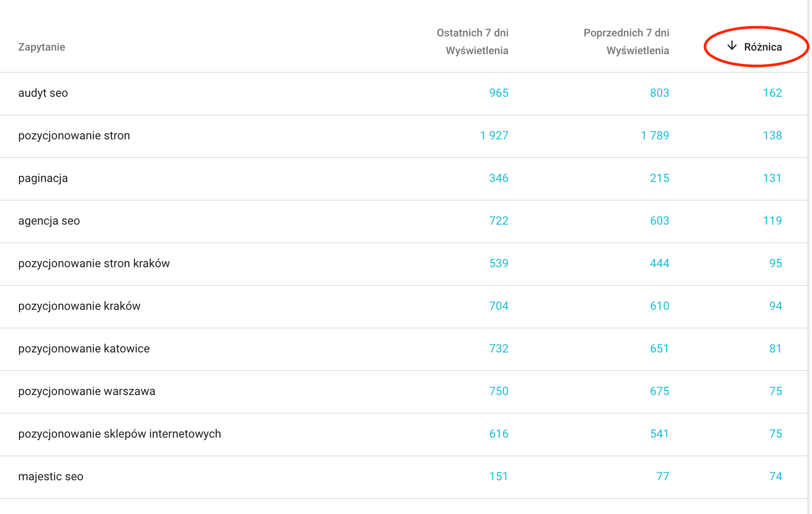Click the Zapytanie column header
Screen dimensions: 812x514
(42, 47)
